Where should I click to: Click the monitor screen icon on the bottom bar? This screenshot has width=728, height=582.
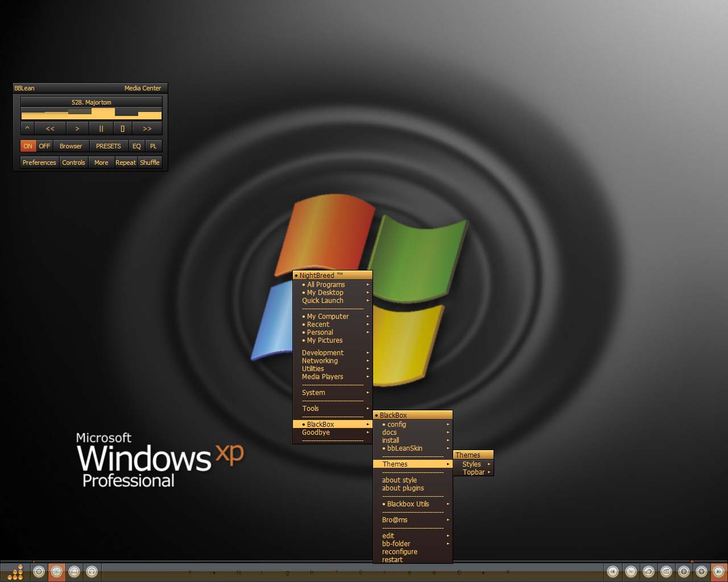74,572
